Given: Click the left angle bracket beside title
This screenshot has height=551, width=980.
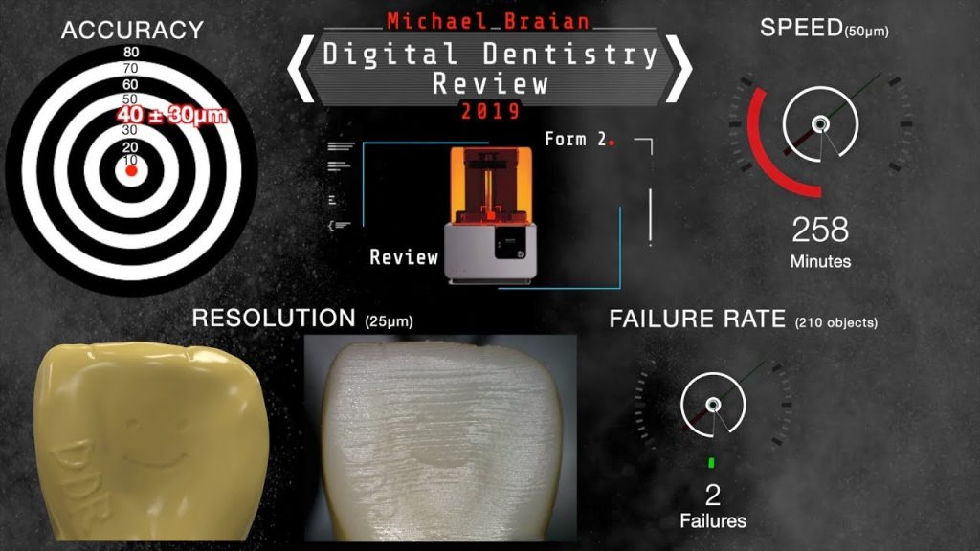Looking at the screenshot, I should 301,69.
